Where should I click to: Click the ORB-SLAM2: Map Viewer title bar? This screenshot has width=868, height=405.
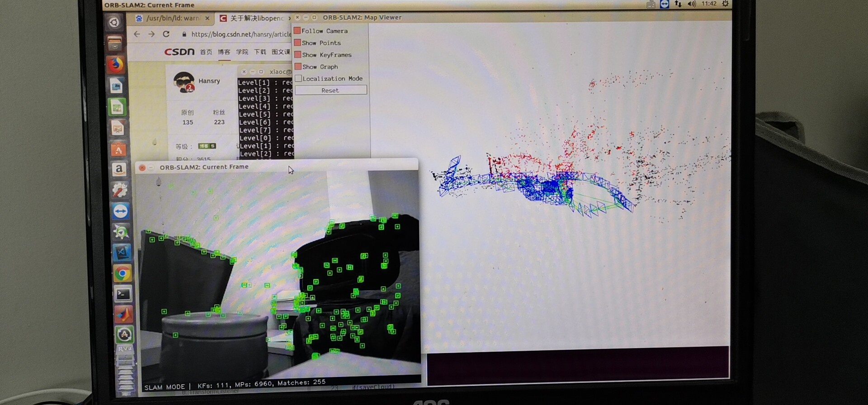coord(362,17)
